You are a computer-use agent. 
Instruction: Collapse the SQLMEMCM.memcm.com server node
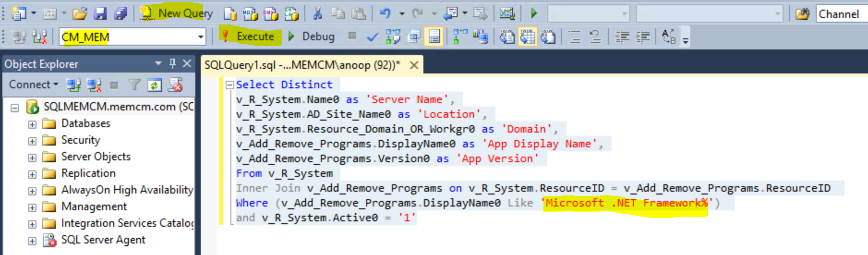click(x=15, y=108)
